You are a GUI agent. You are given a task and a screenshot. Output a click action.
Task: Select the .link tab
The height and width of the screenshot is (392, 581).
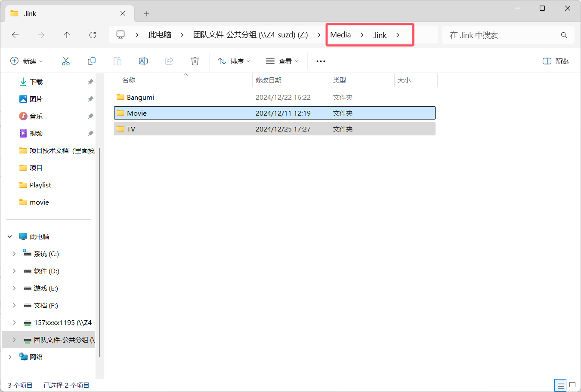69,13
